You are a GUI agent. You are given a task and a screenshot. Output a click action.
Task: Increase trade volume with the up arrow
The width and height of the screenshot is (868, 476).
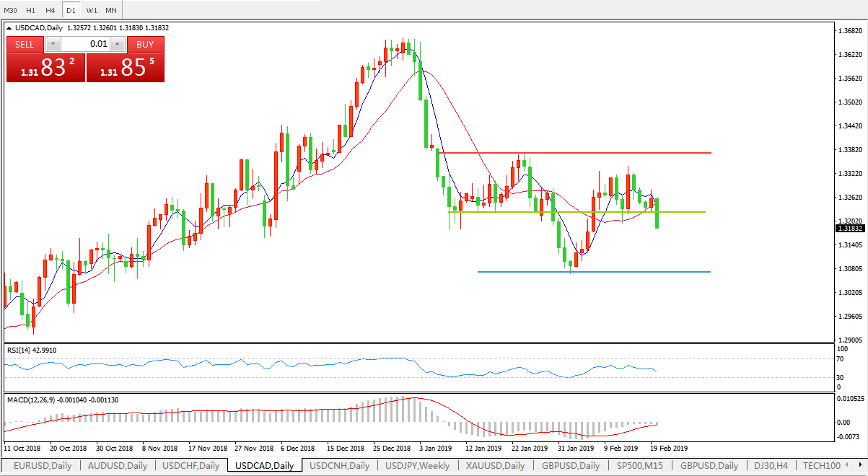pyautogui.click(x=118, y=44)
